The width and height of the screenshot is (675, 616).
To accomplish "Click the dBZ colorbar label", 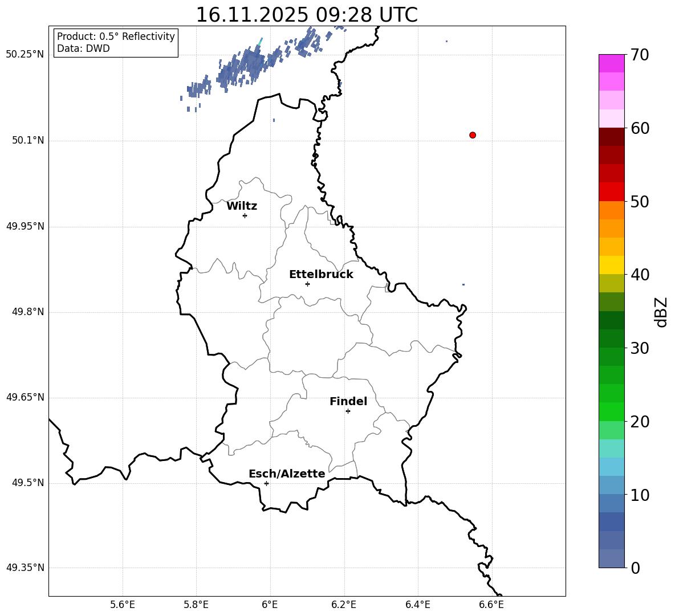I will click(x=661, y=312).
